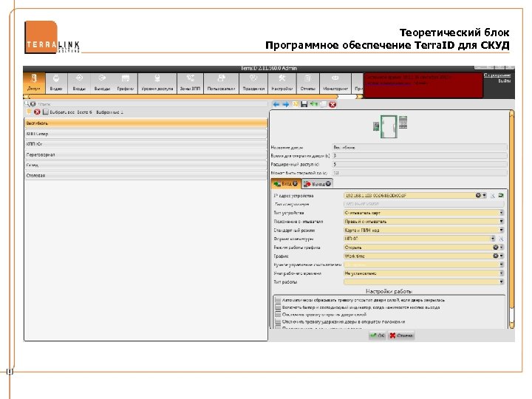Click the Отмена cancel button
Screen dimensions: 532x399
tap(401, 335)
